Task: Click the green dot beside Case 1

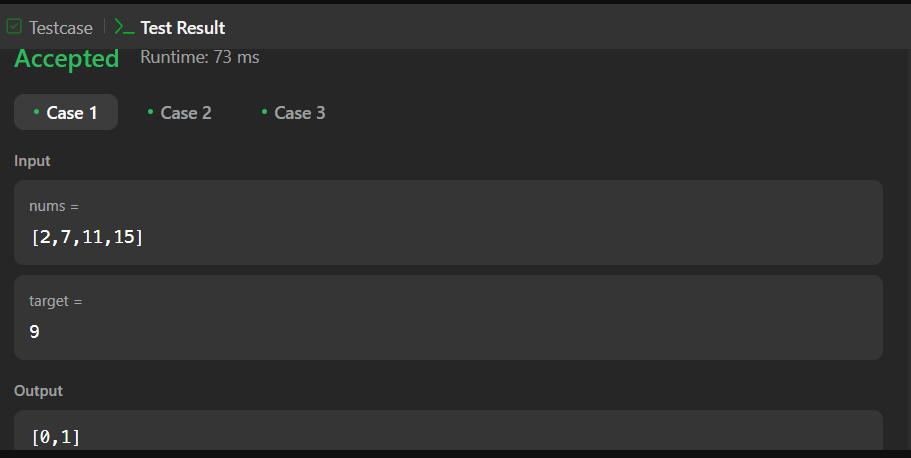Action: pyautogui.click(x=36, y=111)
